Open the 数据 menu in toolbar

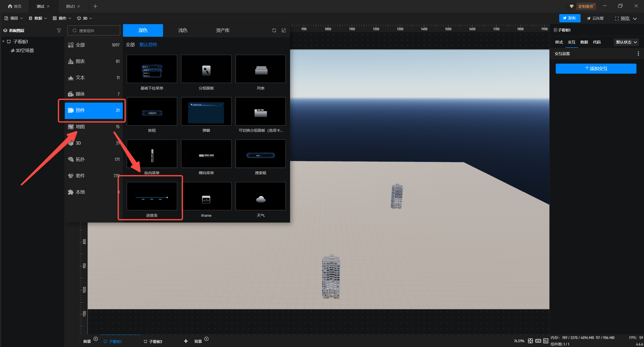tap(38, 18)
